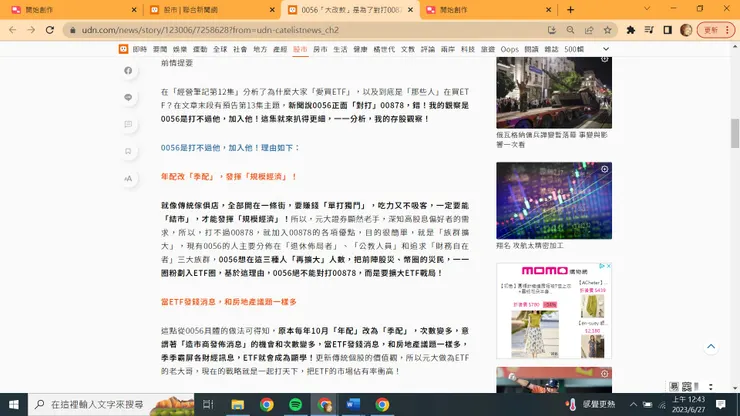Open File Explorer from the taskbar
This screenshot has width=740, height=416.
(237, 405)
